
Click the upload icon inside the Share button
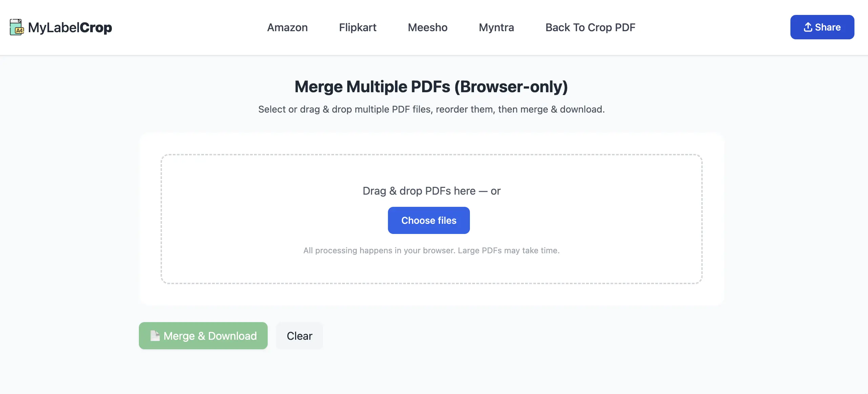click(809, 27)
